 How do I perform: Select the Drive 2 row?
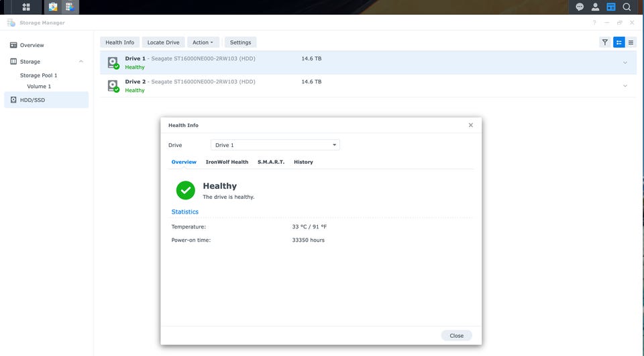tap(368, 85)
